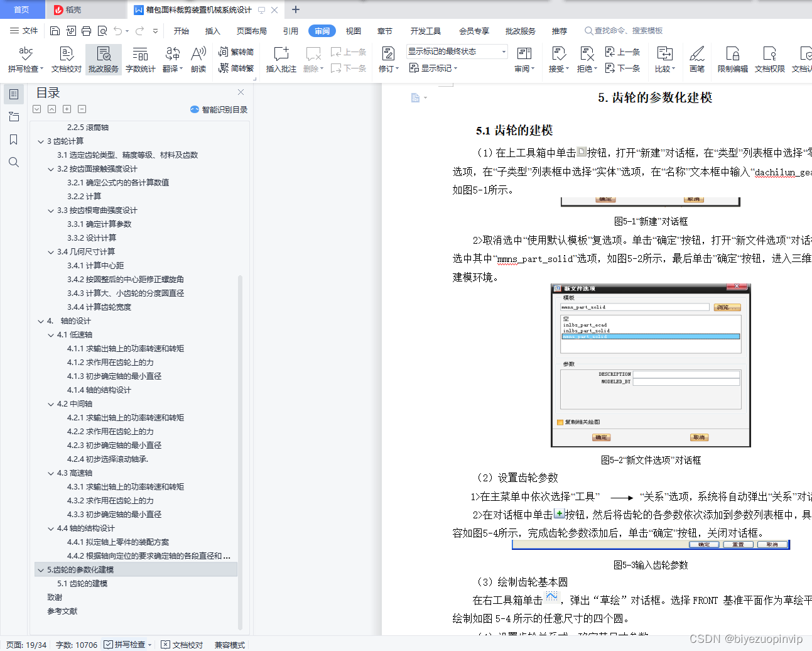
Task: Open the 显示标记 dropdown
Action: pyautogui.click(x=433, y=68)
